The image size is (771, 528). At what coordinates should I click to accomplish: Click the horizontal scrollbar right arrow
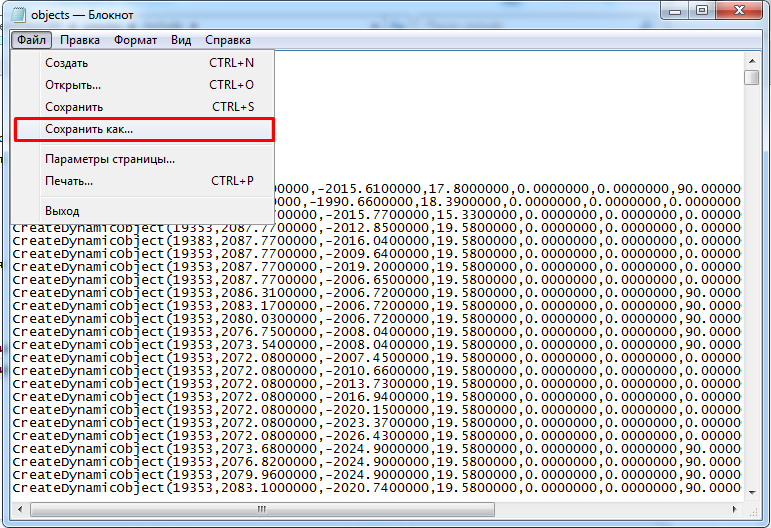pos(734,509)
